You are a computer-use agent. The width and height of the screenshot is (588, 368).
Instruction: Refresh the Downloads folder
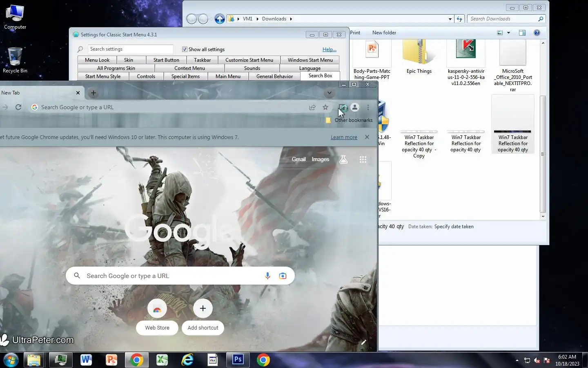(x=459, y=19)
